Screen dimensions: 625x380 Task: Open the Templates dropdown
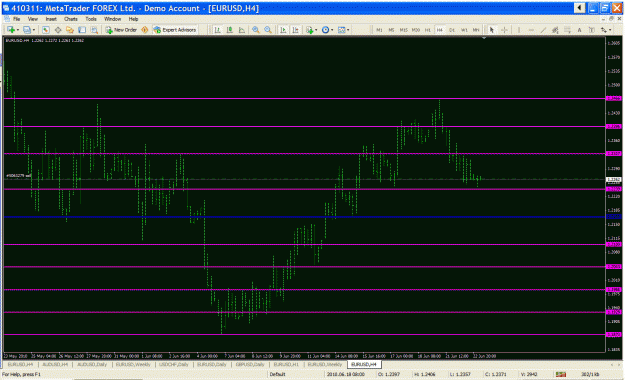pyautogui.click(x=343, y=30)
